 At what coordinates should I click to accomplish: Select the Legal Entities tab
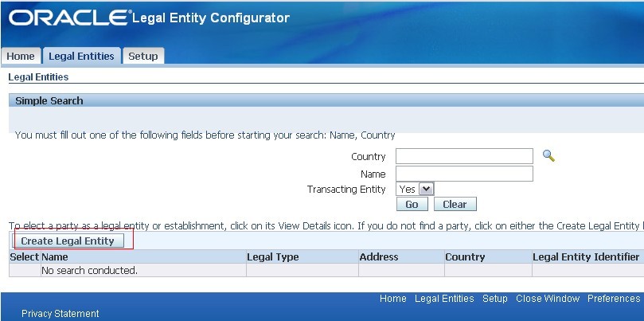81,57
